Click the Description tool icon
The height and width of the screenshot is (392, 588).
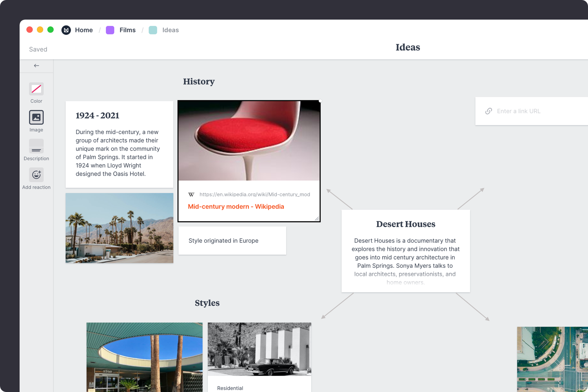click(36, 147)
